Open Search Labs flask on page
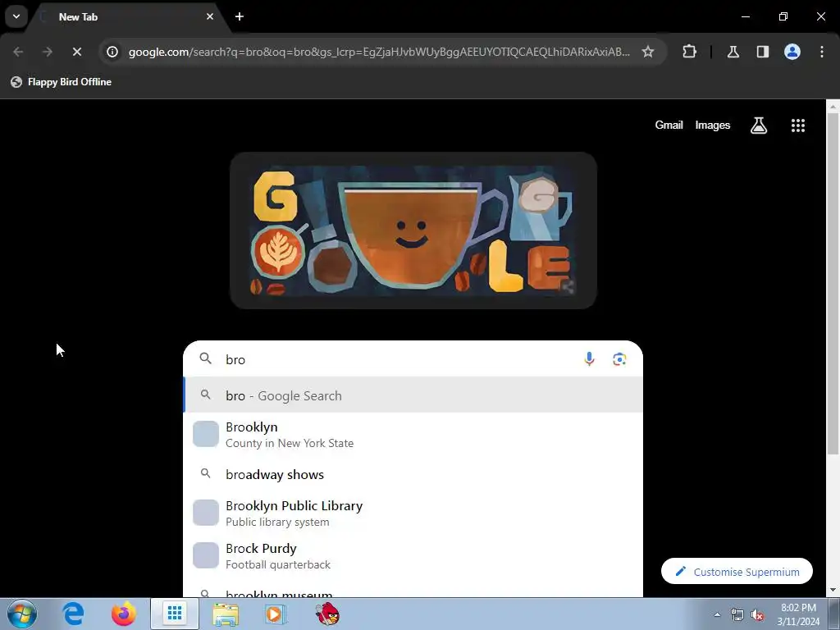The width and height of the screenshot is (840, 630). click(x=759, y=126)
